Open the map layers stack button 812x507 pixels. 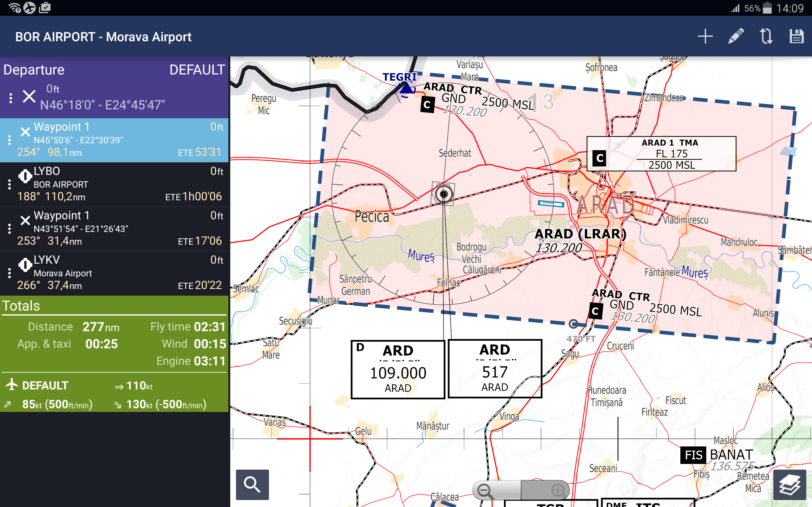pyautogui.click(x=789, y=485)
